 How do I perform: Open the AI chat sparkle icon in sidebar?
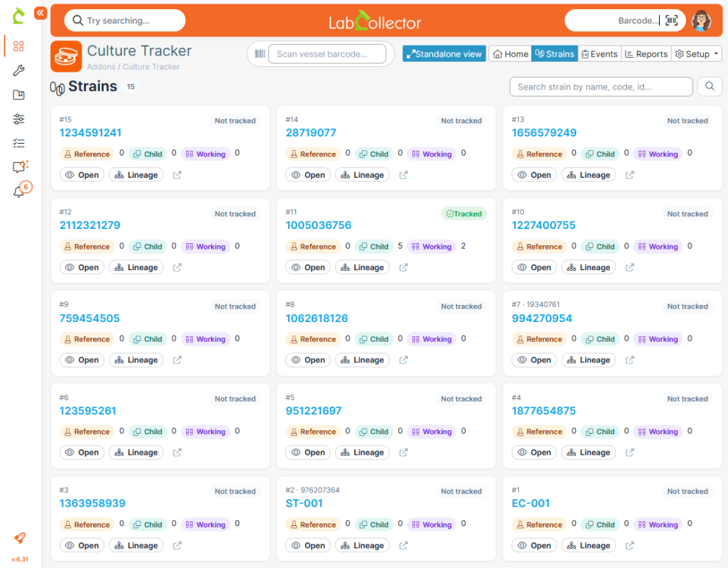pos(21,166)
